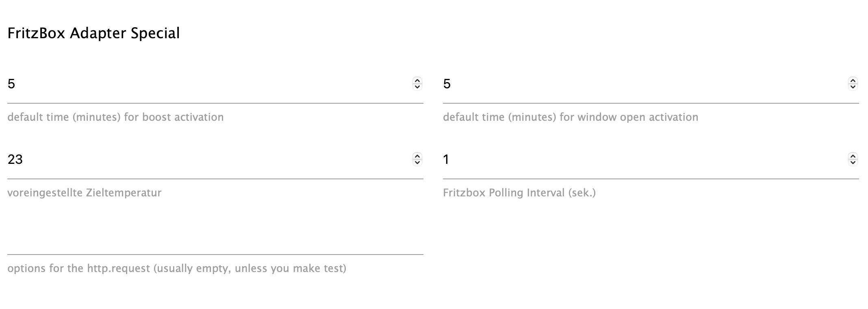
Task: Raise voreingestellte Zieltemperatur using up arrow
Action: (417, 156)
